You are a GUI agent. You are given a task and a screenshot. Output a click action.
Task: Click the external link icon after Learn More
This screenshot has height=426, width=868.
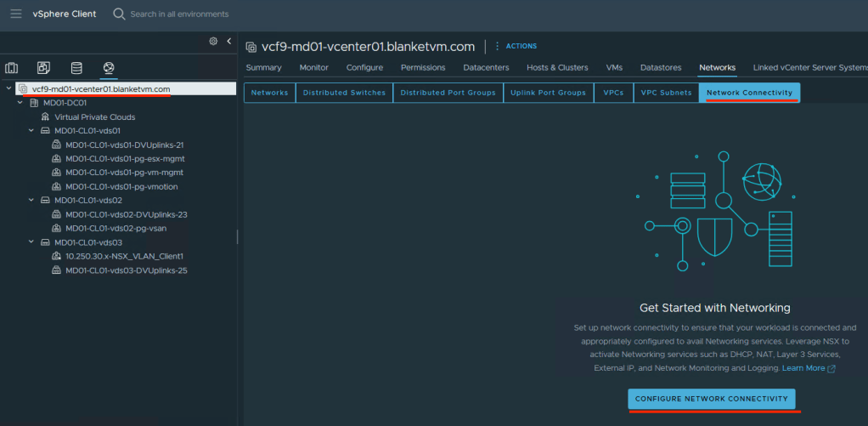pos(831,369)
